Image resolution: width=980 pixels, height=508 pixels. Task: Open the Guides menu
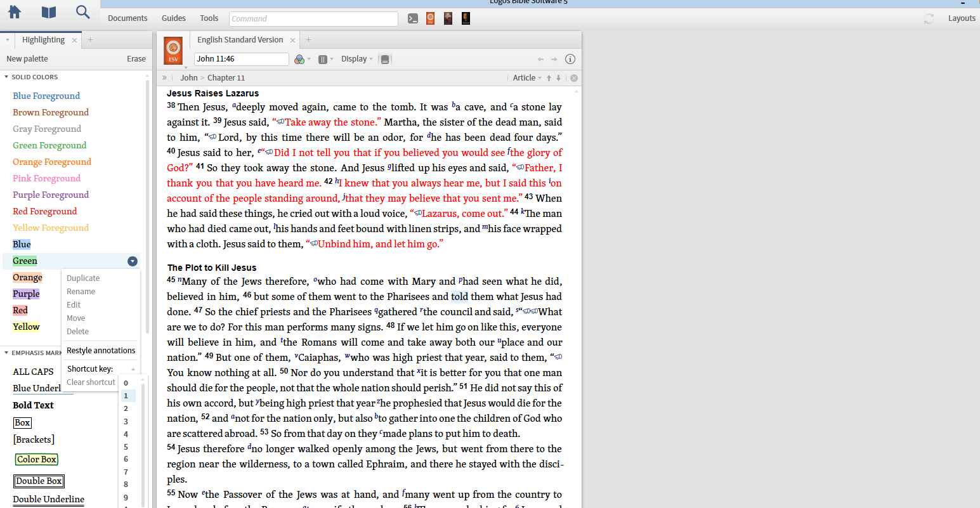(174, 18)
